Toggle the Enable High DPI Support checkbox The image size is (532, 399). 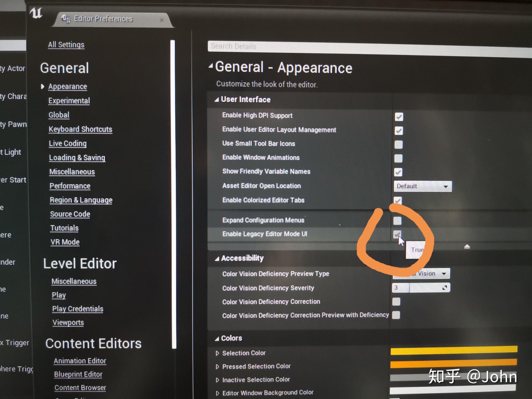[399, 117]
